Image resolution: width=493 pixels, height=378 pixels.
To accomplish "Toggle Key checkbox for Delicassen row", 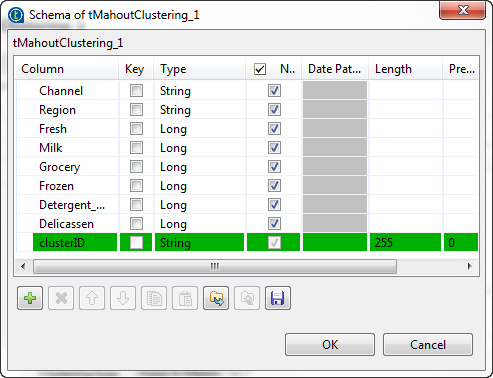I will click(136, 224).
